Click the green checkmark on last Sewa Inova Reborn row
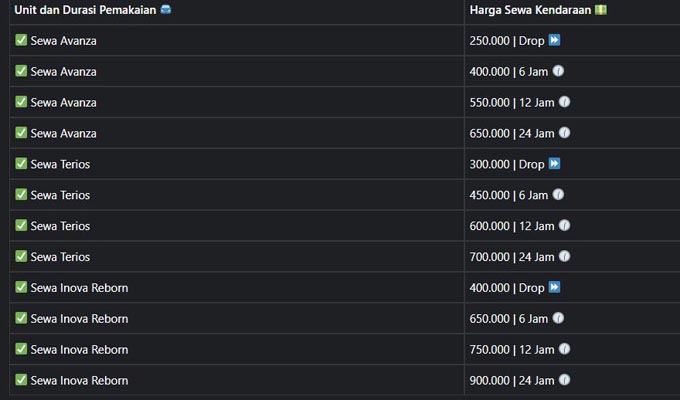 pyautogui.click(x=21, y=380)
